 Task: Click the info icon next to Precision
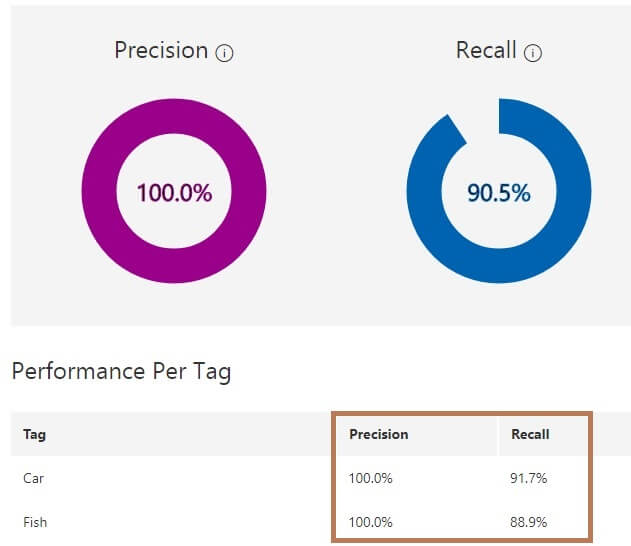(x=225, y=53)
